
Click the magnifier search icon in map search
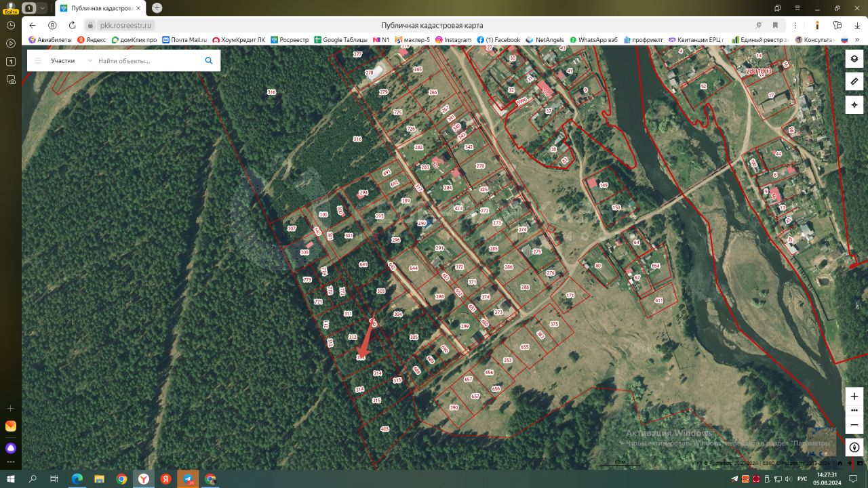tap(209, 60)
